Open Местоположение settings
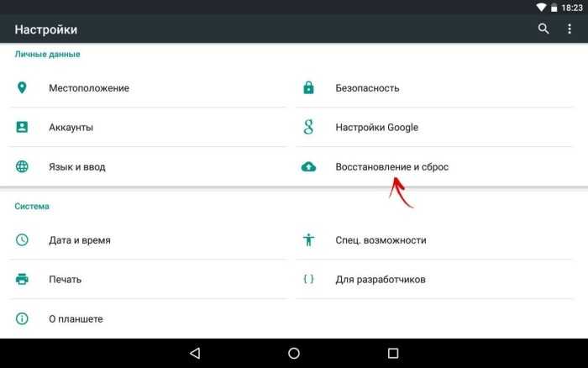 pyautogui.click(x=149, y=87)
